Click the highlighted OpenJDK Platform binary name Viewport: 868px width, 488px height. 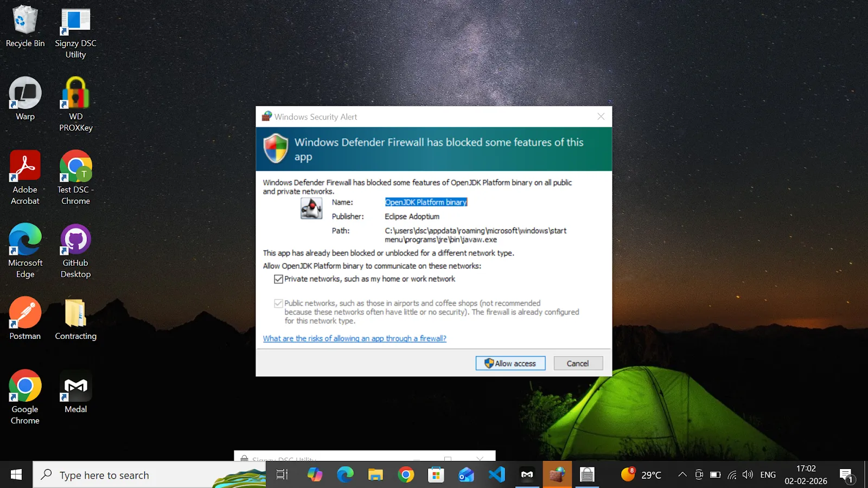click(426, 202)
